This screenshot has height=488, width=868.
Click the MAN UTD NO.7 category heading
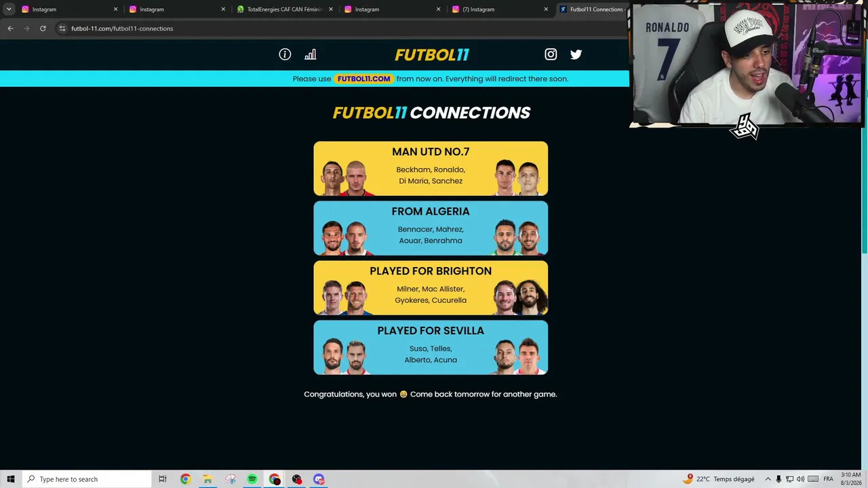[431, 152]
